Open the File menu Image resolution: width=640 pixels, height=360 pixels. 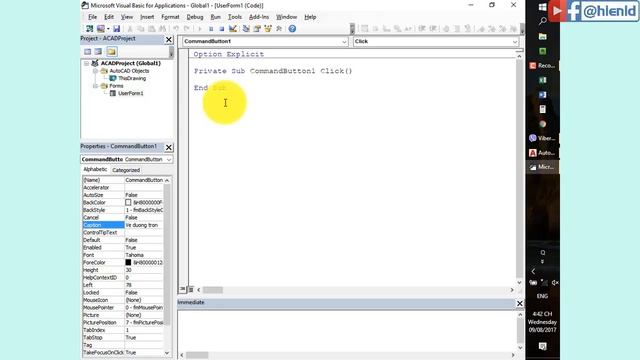pos(93,17)
